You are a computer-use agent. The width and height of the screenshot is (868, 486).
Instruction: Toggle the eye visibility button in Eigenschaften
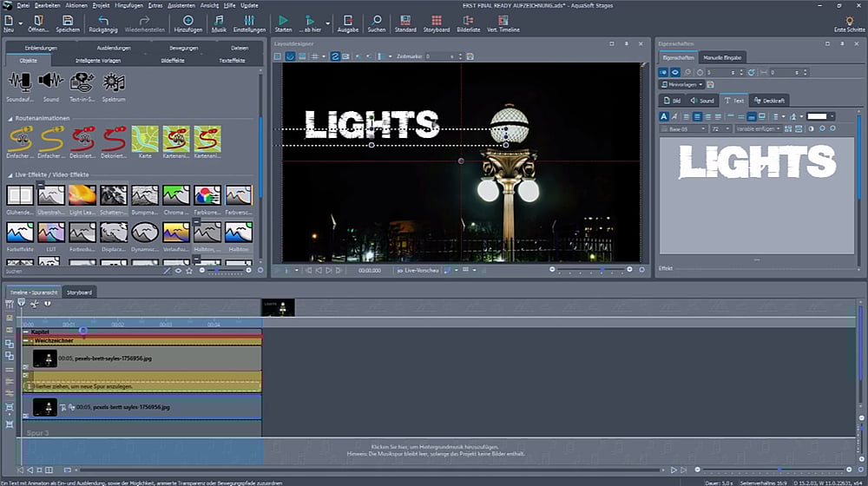coord(674,72)
